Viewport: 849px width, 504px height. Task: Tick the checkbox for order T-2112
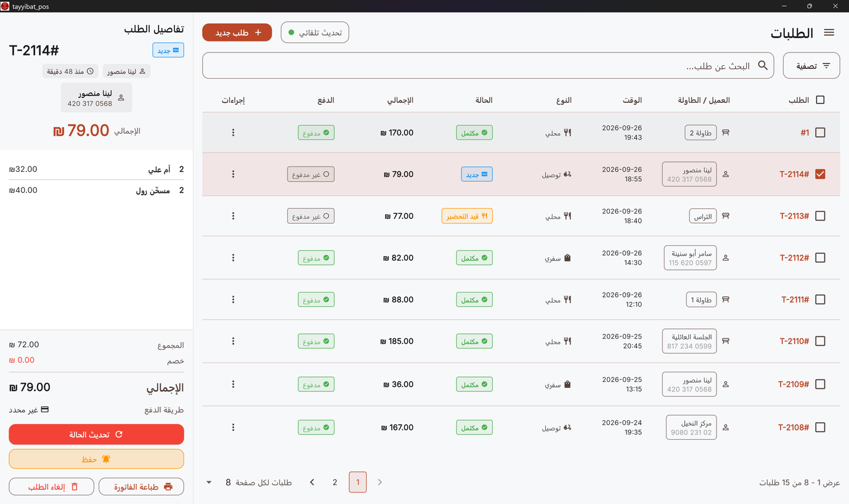(820, 258)
